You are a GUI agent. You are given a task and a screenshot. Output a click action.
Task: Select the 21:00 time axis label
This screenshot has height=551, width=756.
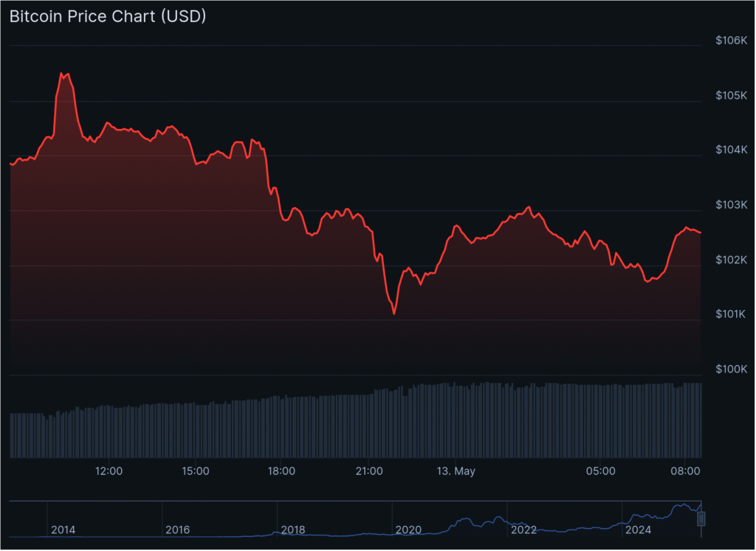369,471
